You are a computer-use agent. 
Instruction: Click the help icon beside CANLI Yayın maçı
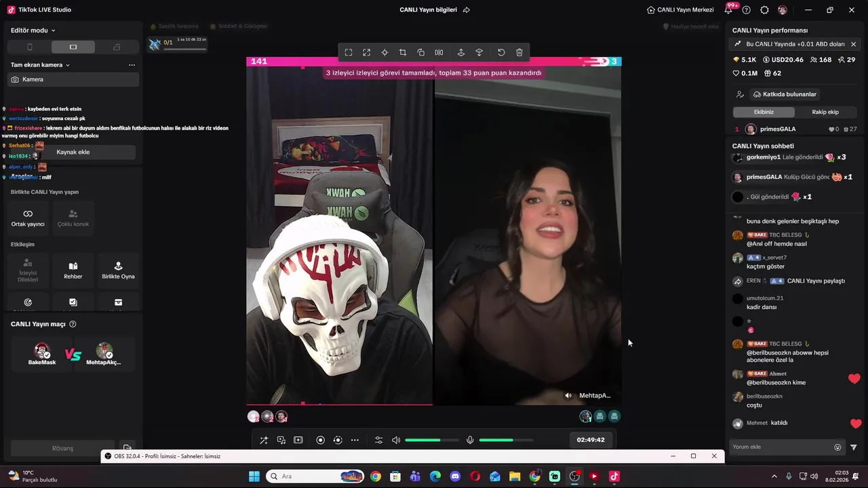[73, 324]
